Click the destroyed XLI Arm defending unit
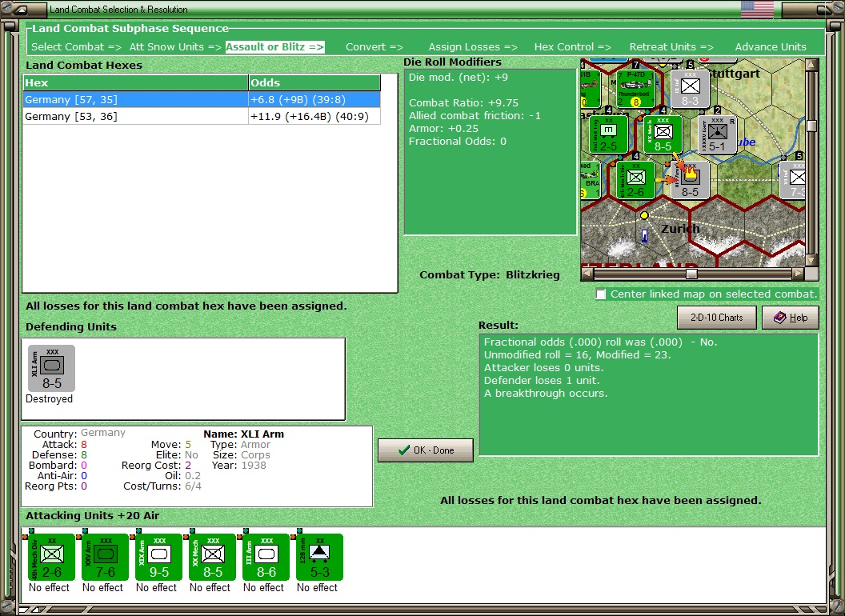This screenshot has height=616, width=845. (51, 369)
